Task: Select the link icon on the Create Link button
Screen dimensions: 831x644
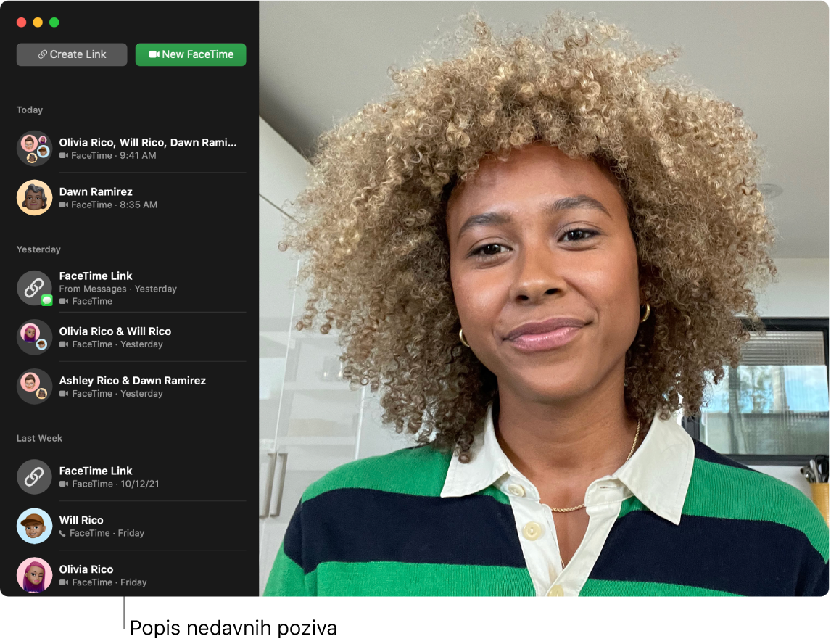Action: (x=42, y=54)
